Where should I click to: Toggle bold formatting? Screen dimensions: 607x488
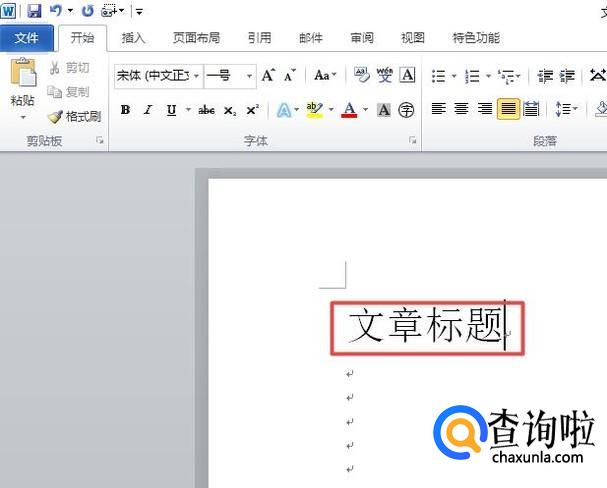point(125,110)
